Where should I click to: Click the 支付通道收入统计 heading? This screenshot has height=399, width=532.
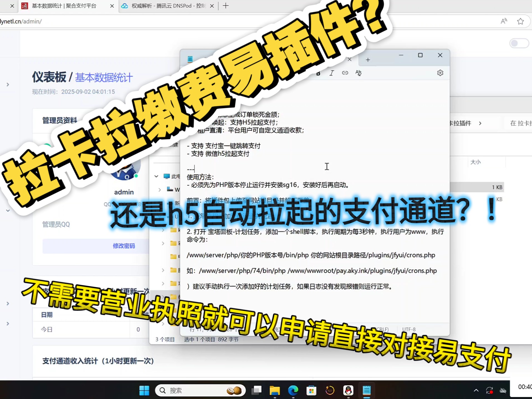pos(98,361)
